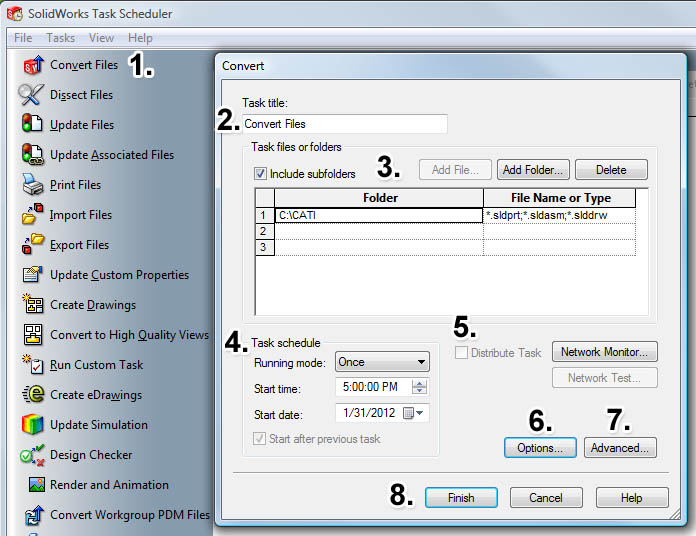The height and width of the screenshot is (536, 696).
Task: Select the Import Files folder icon
Action: point(32,214)
